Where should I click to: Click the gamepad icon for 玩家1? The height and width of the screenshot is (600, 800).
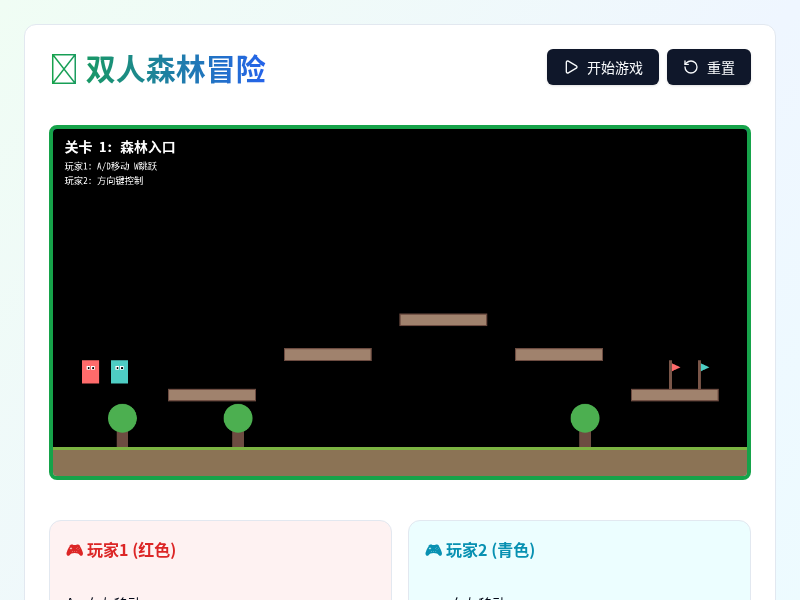[74, 550]
